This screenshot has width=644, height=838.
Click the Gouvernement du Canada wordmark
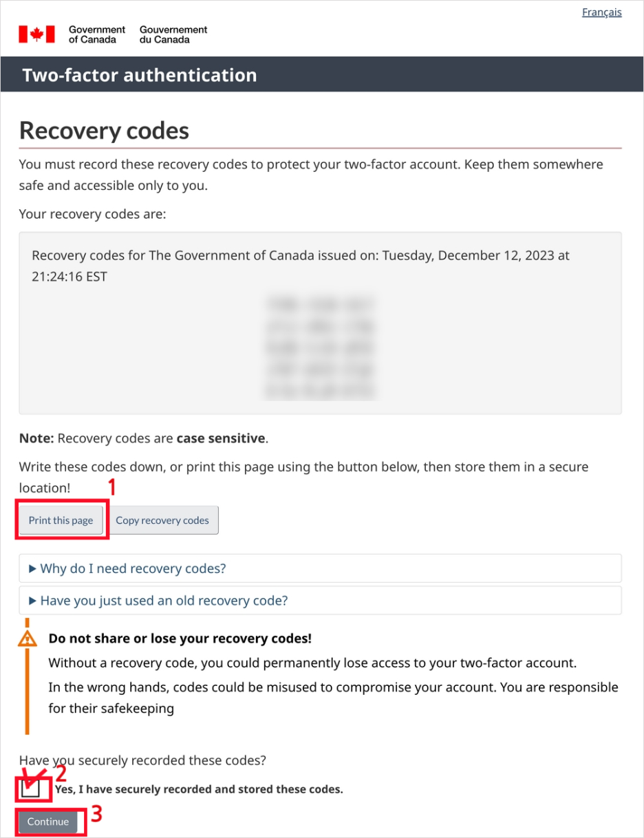(x=173, y=34)
